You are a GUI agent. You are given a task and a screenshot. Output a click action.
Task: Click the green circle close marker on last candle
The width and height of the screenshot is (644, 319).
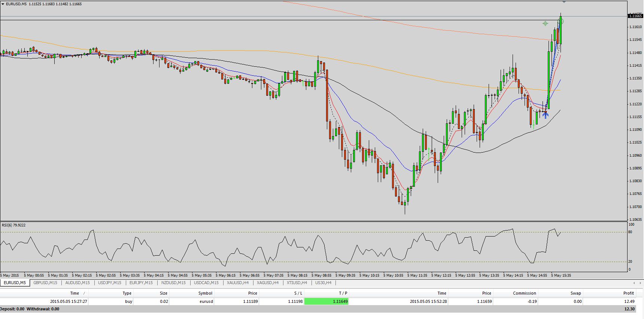[x=561, y=21]
